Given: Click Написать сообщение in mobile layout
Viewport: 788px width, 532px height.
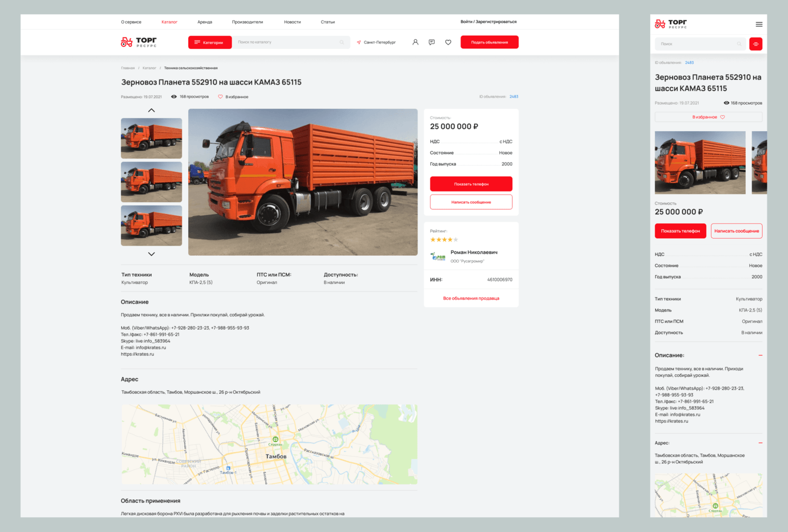Looking at the screenshot, I should click(x=737, y=231).
